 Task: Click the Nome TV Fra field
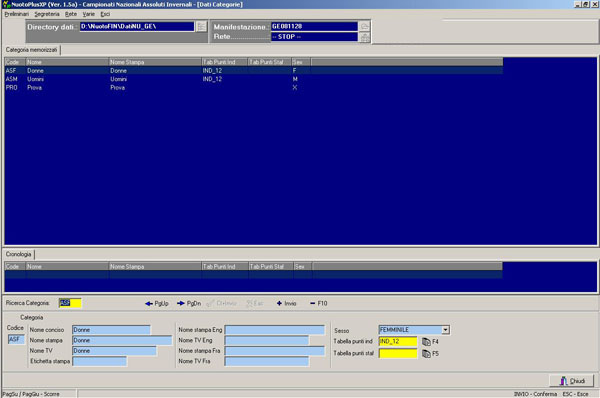point(267,361)
